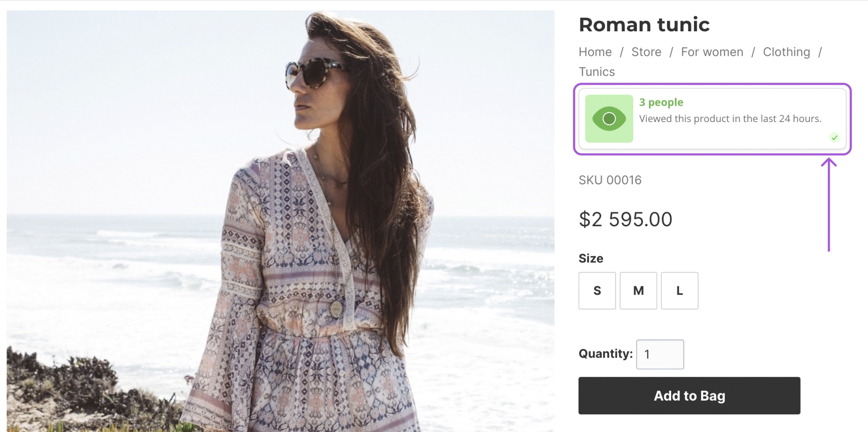Choose size M option
The image size is (868, 432).
(638, 291)
